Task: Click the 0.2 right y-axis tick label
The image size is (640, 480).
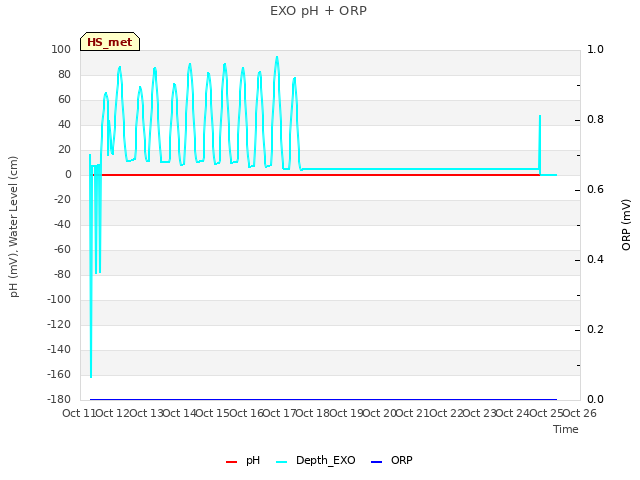Action: (x=595, y=329)
